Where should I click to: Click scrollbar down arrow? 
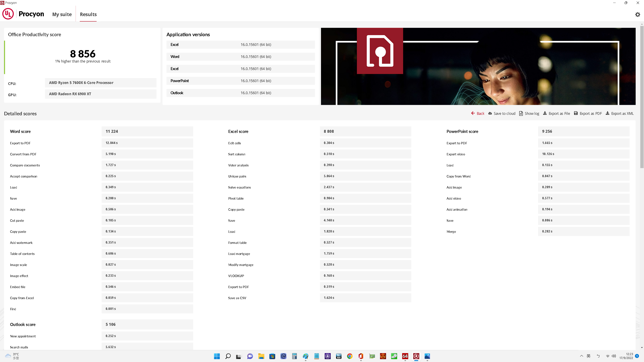(642, 348)
